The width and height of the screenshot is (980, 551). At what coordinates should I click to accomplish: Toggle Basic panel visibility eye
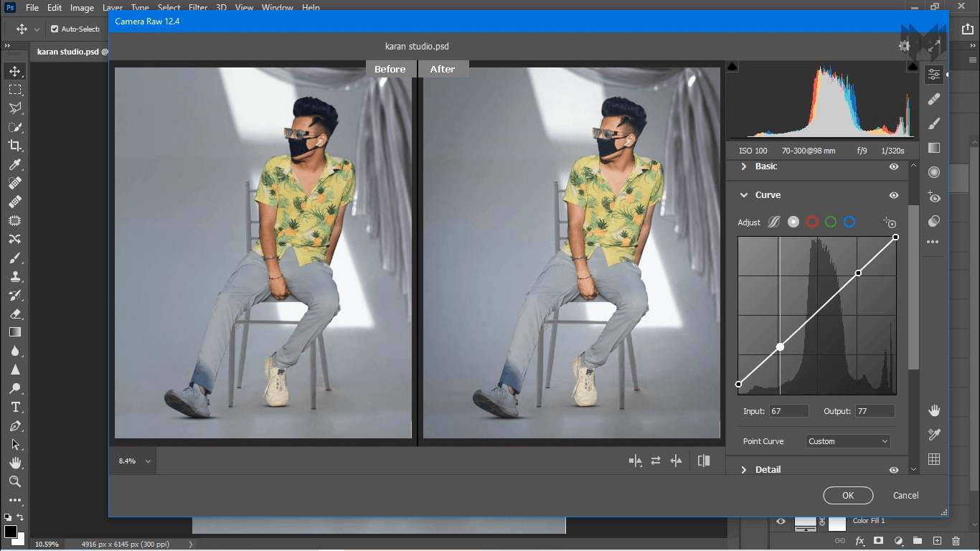pyautogui.click(x=894, y=166)
